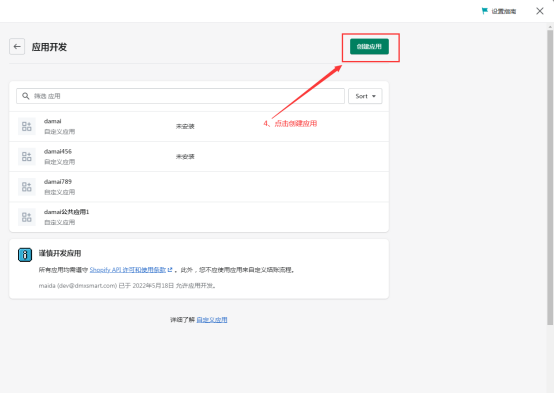Click 未安装 status in damai row
This screenshot has height=394, width=554.
click(x=185, y=126)
